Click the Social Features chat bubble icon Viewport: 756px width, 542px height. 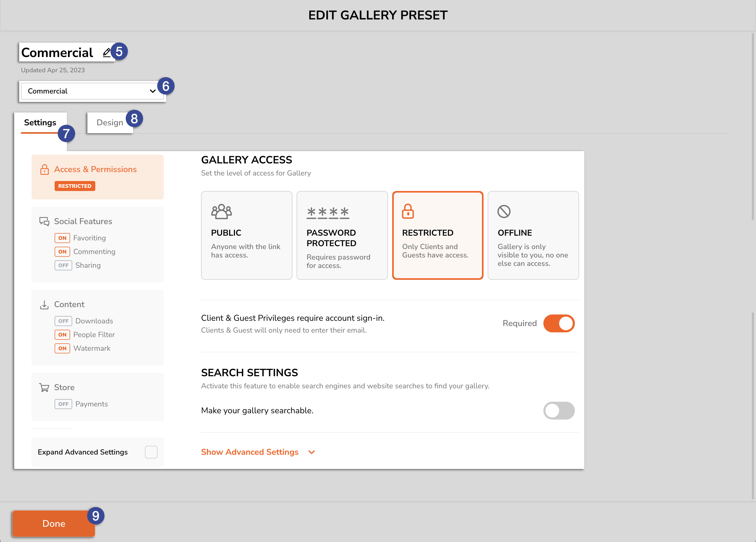tap(44, 221)
